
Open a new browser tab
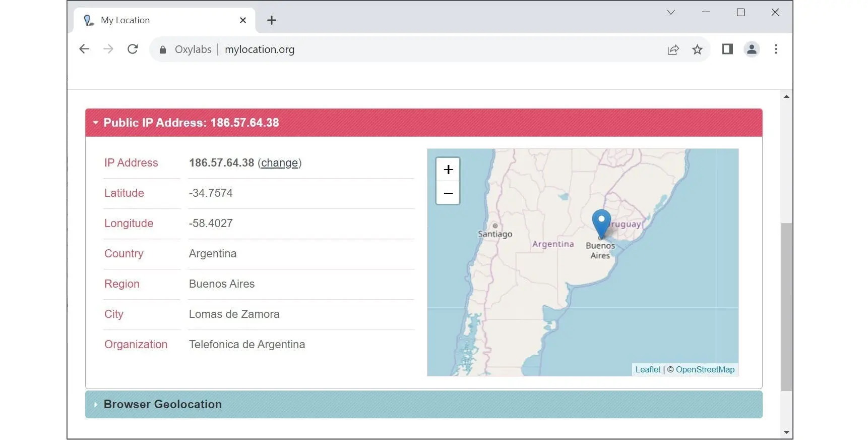(x=272, y=20)
